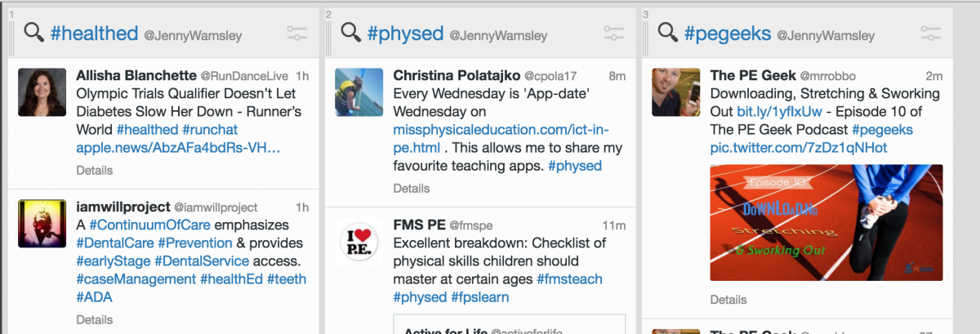The width and height of the screenshot is (980, 334).
Task: Click the search magnifier icon in #physed column
Action: (x=350, y=33)
